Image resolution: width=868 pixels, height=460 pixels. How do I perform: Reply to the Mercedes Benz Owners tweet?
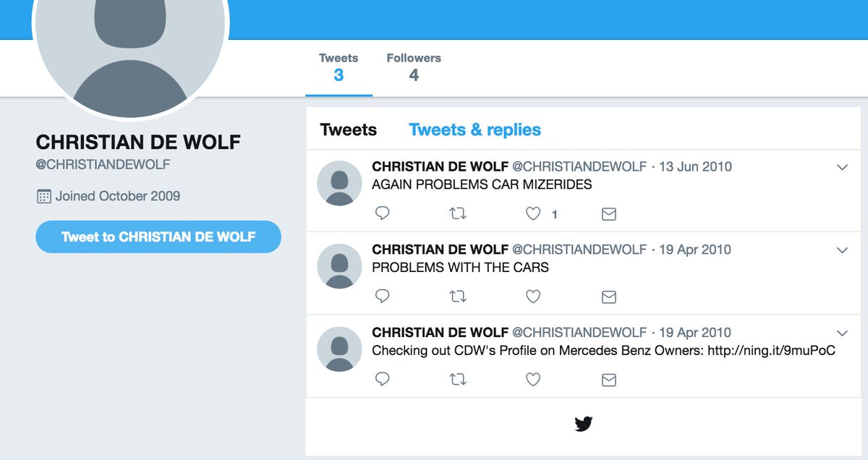(x=383, y=379)
